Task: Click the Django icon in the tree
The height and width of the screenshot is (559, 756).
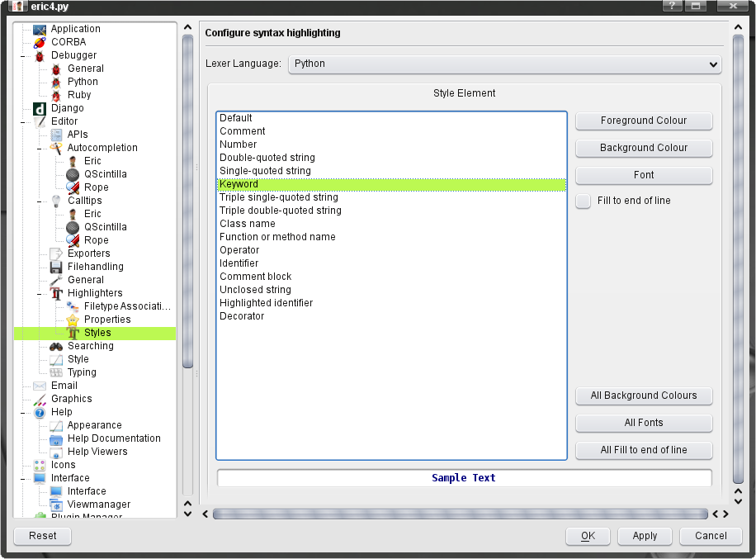Action: pos(39,108)
